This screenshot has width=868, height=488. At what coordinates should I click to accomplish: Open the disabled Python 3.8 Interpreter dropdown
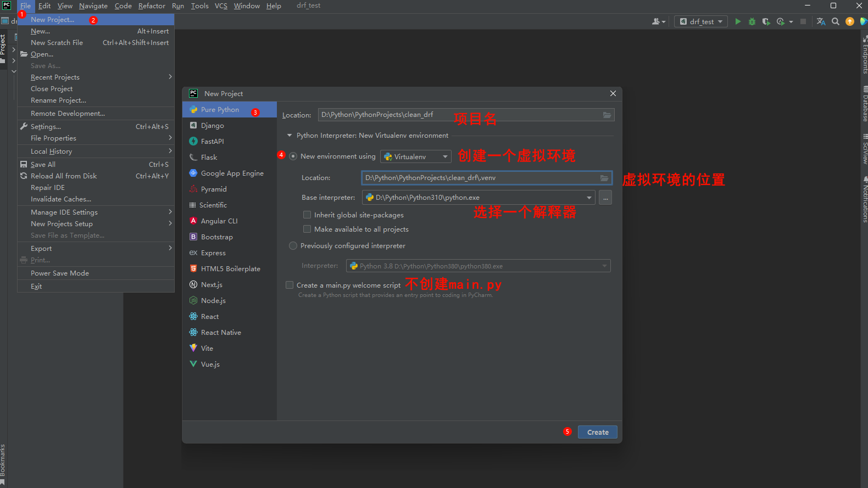coord(478,266)
